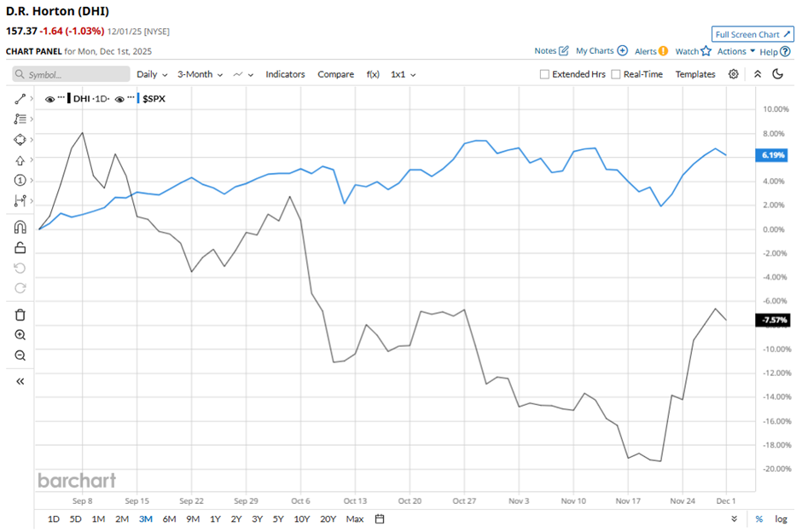The image size is (802, 532).
Task: Click the Symbol search field
Action: (72, 74)
